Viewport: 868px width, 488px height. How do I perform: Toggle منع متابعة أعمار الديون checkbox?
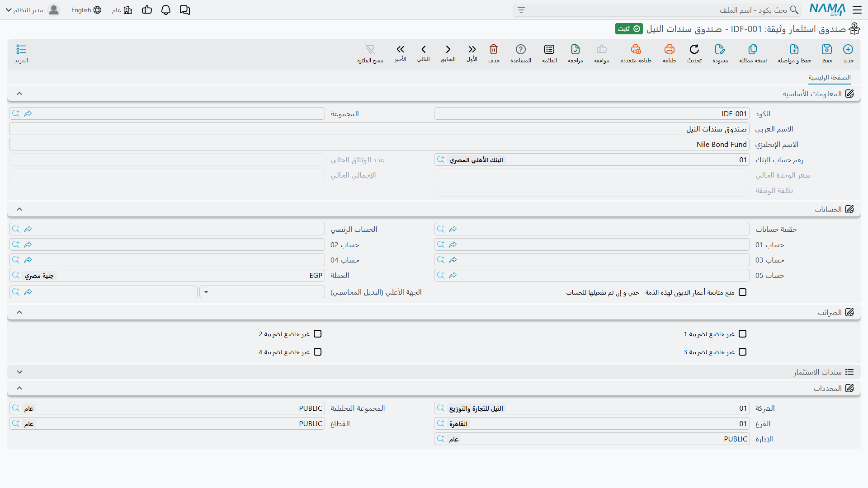742,292
